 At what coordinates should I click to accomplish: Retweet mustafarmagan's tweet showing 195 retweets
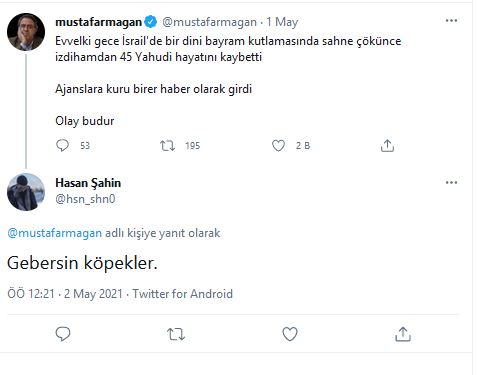coord(167,146)
